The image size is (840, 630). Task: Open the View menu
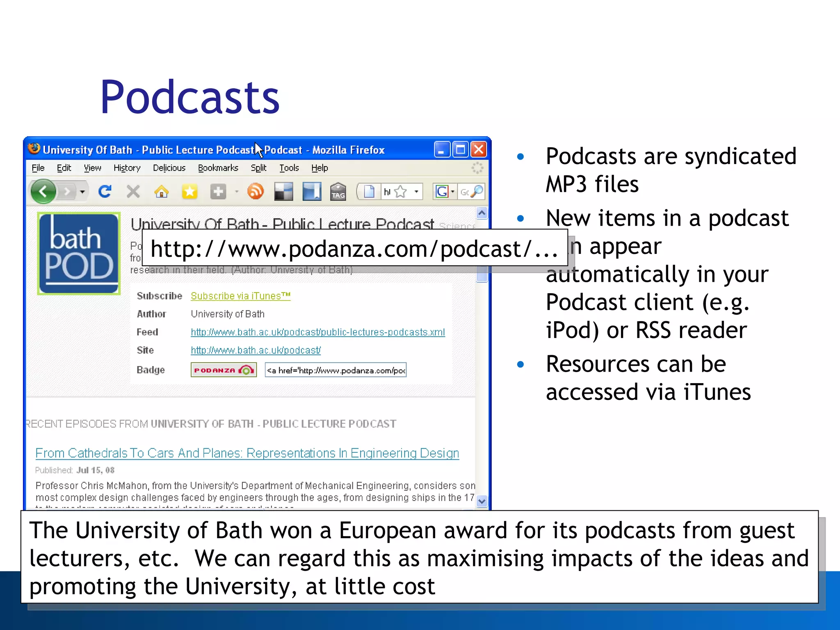(x=92, y=168)
